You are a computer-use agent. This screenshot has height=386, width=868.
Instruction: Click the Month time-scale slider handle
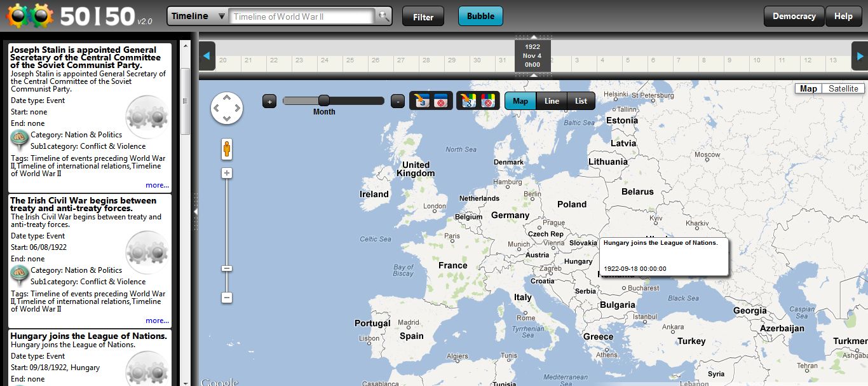pyautogui.click(x=324, y=100)
